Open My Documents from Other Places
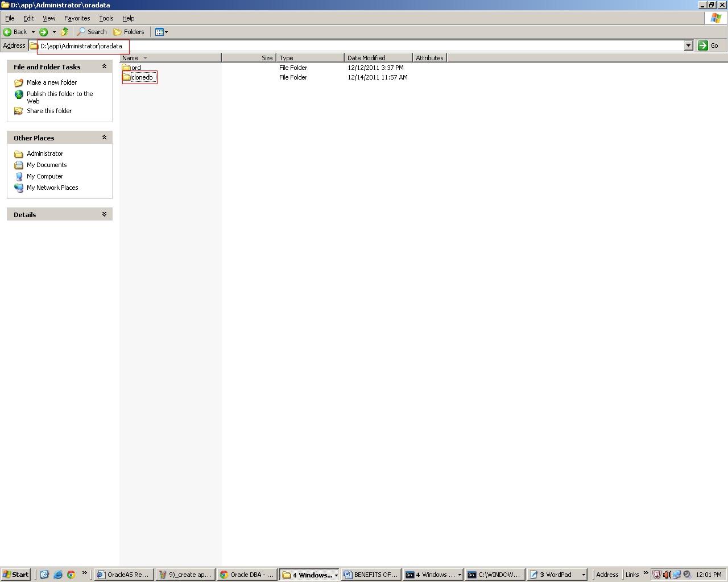The image size is (728, 582). (46, 165)
